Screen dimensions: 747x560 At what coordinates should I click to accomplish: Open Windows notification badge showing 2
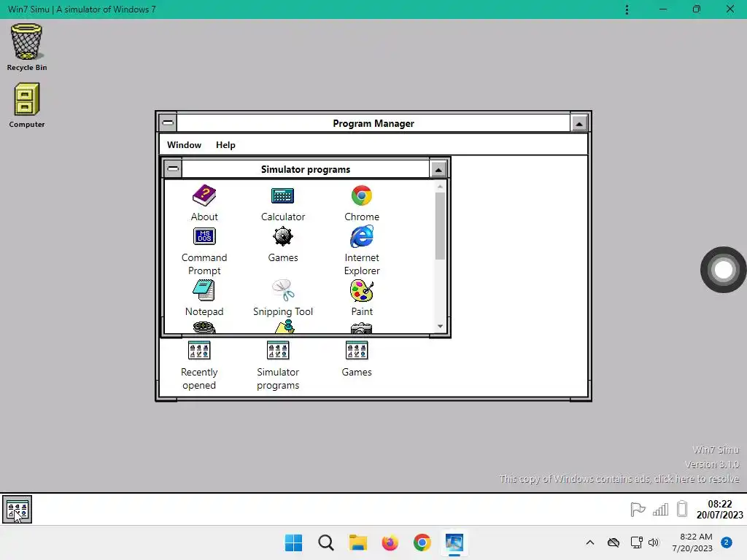pos(726,542)
